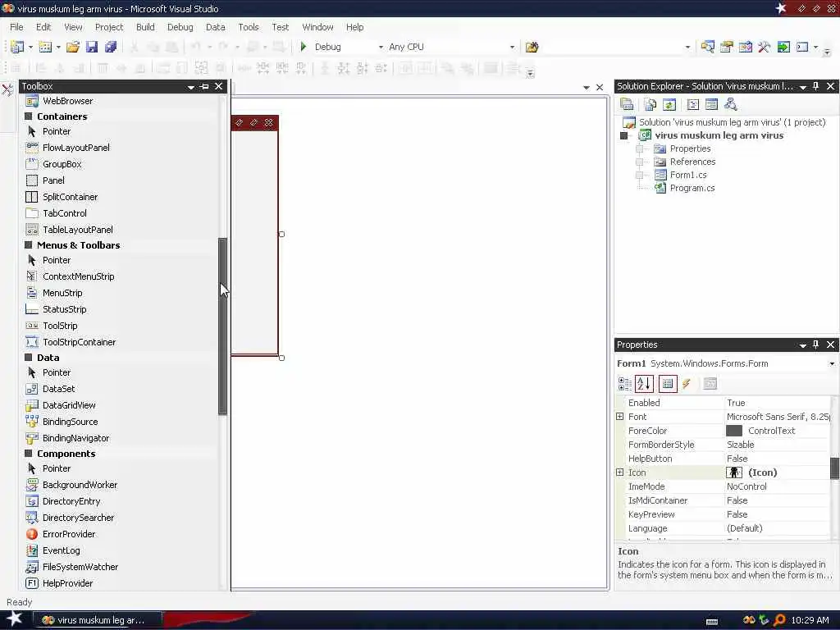The height and width of the screenshot is (630, 840).
Task: Toggle Categorized view in Properties panel
Action: 624,384
